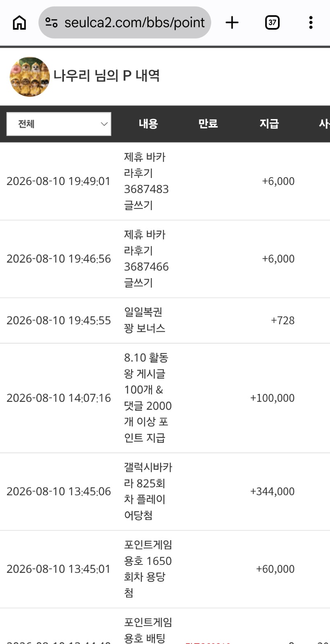The height and width of the screenshot is (644, 330).
Task: Click the dropdown chevron next to 전체
Action: point(104,124)
